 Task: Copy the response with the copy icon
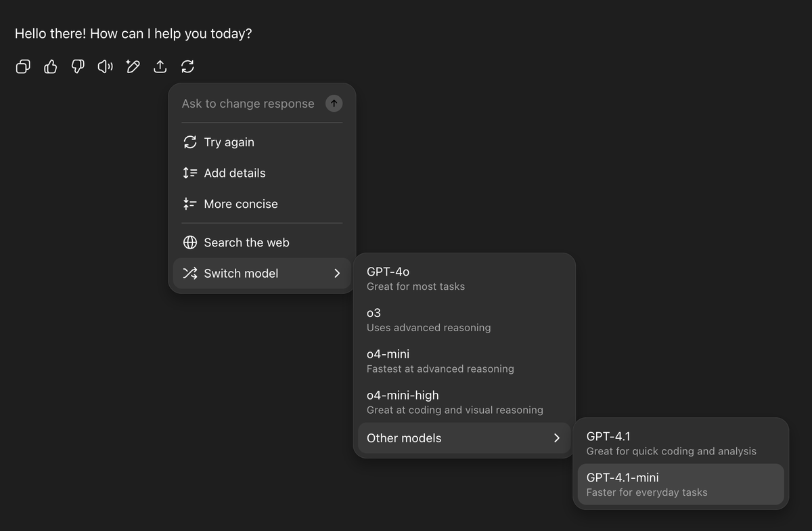pyautogui.click(x=23, y=66)
